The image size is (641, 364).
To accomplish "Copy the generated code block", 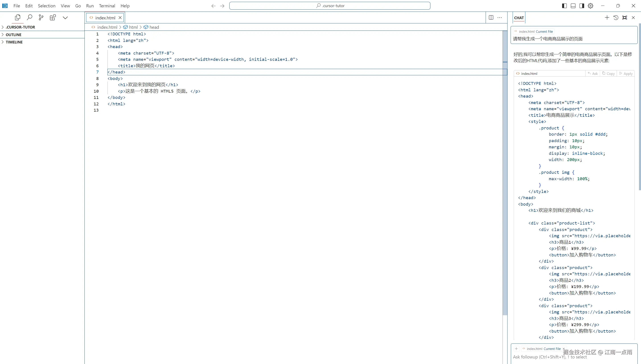I will pyautogui.click(x=608, y=74).
